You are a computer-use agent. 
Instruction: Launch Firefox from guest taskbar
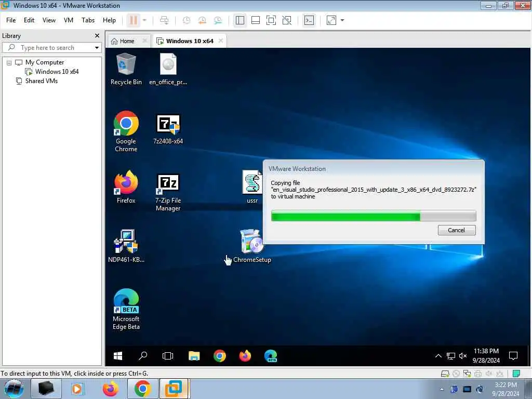245,356
